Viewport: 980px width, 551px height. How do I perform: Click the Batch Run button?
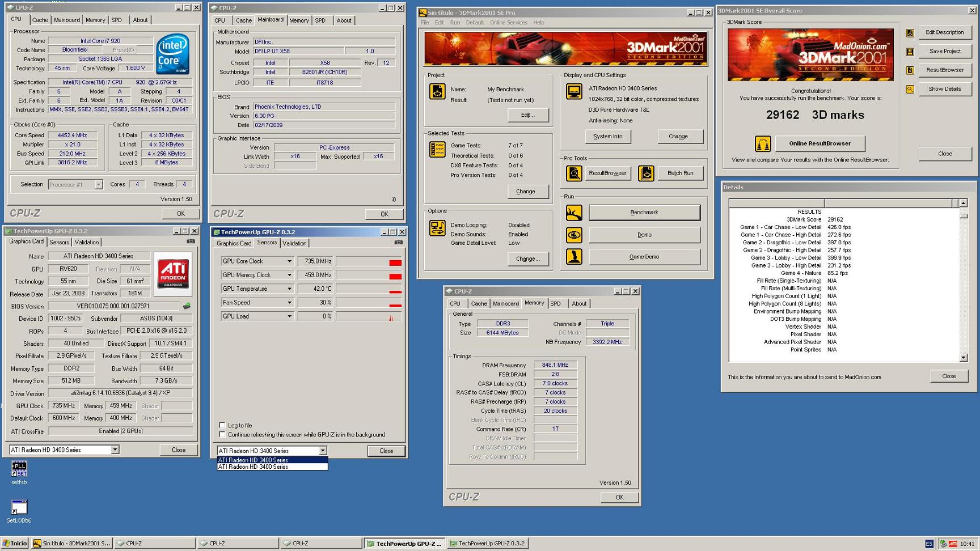tap(680, 173)
